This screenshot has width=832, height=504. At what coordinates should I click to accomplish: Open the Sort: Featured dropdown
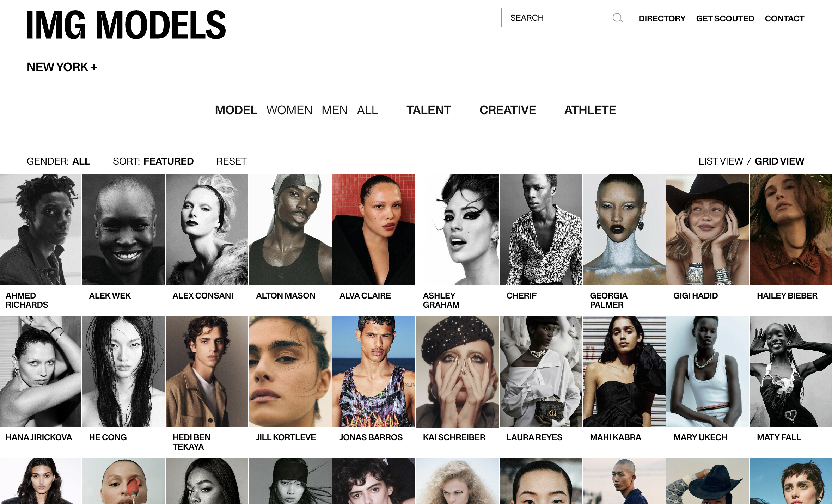[153, 161]
